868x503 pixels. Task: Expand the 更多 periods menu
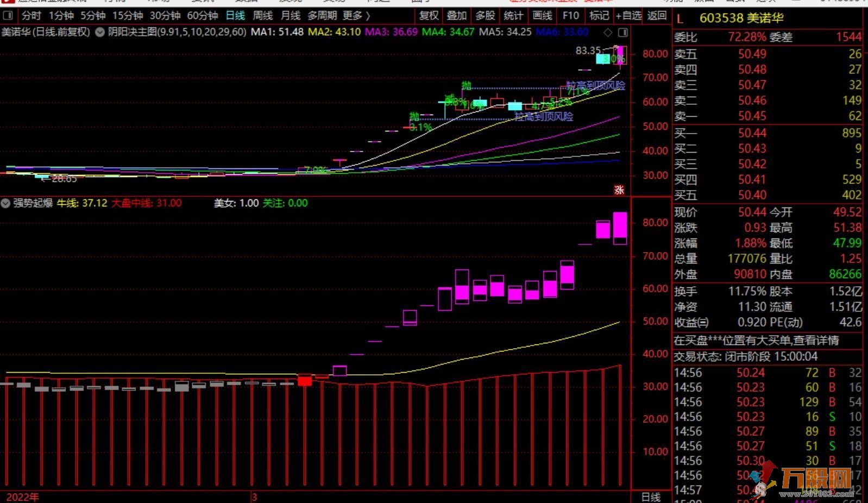356,16
